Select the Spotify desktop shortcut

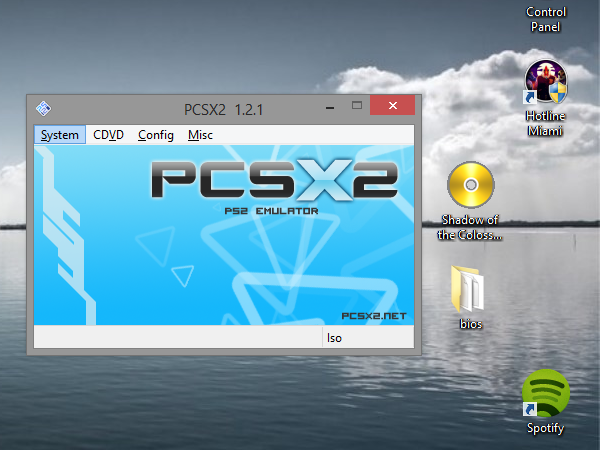(546, 402)
